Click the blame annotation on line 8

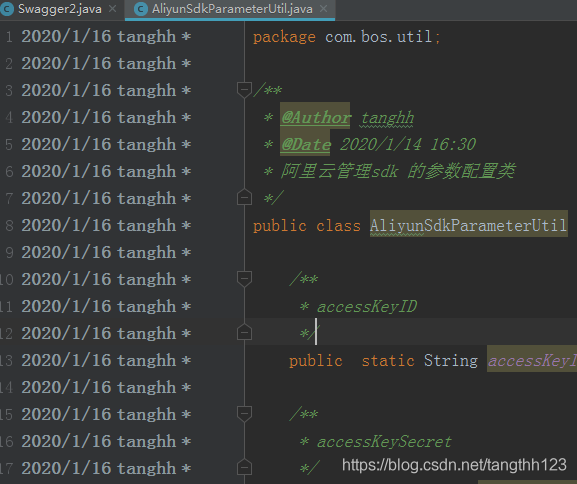pos(106,226)
